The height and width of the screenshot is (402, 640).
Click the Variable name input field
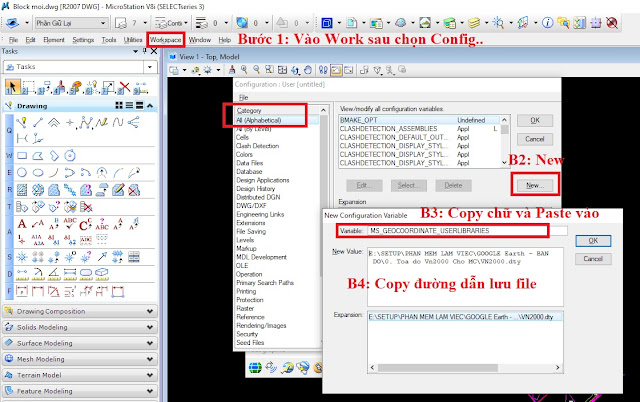coord(457,230)
